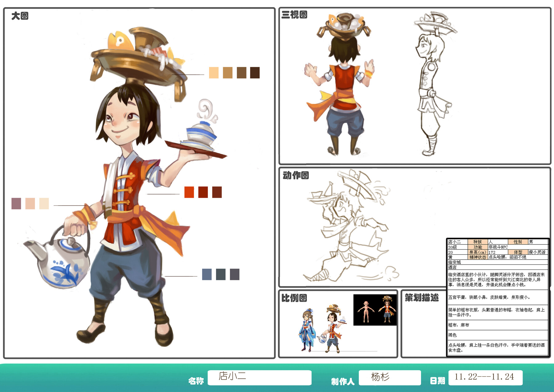Click the 动作图 panel heading

[295, 175]
